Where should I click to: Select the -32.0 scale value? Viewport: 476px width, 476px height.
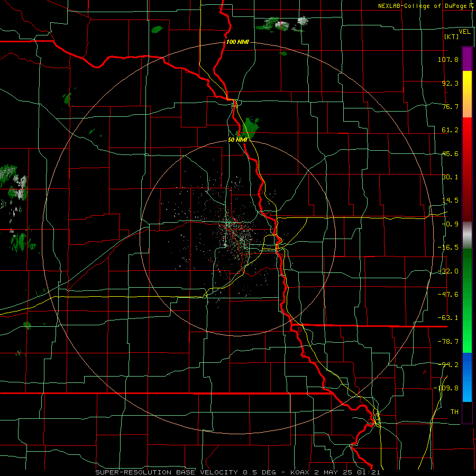click(x=448, y=271)
